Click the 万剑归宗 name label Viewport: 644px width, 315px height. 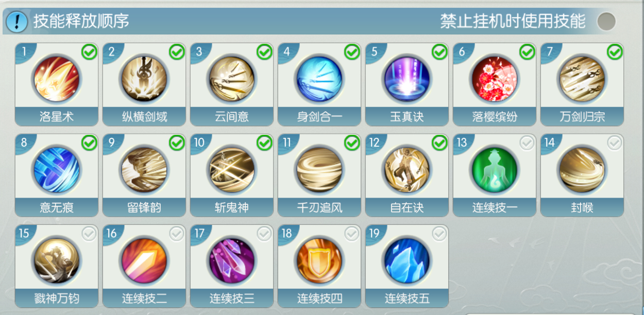(x=582, y=117)
